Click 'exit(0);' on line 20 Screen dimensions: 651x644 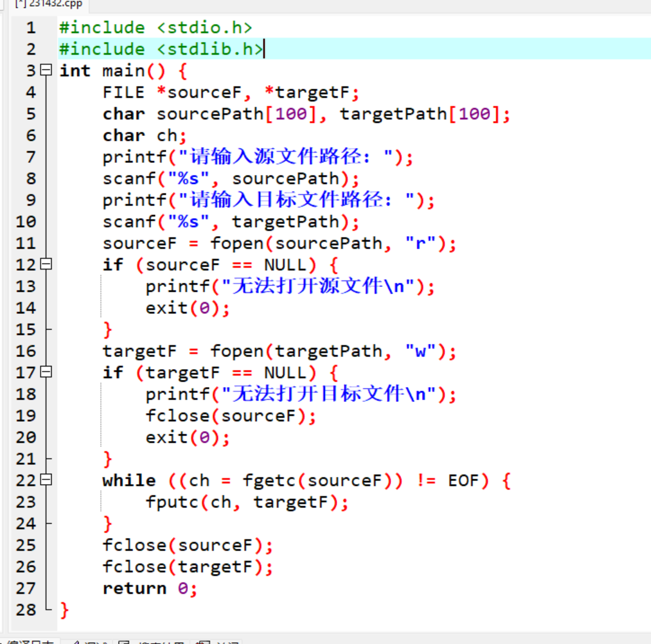pyautogui.click(x=187, y=438)
